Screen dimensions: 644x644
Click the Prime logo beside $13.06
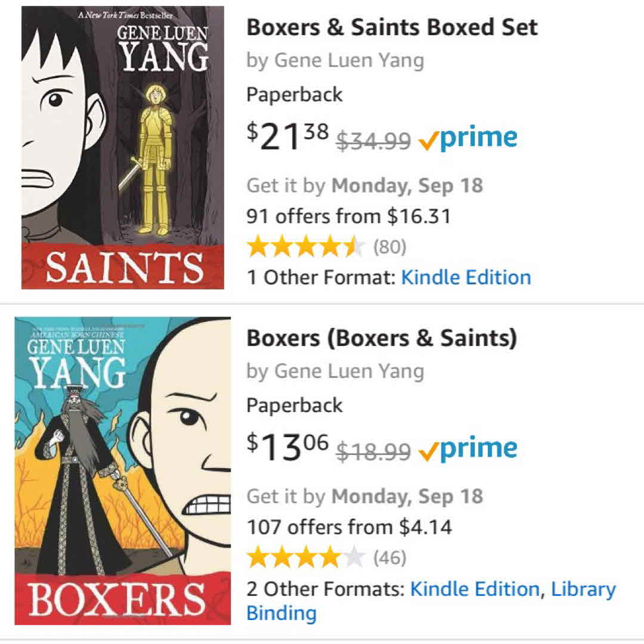467,449
